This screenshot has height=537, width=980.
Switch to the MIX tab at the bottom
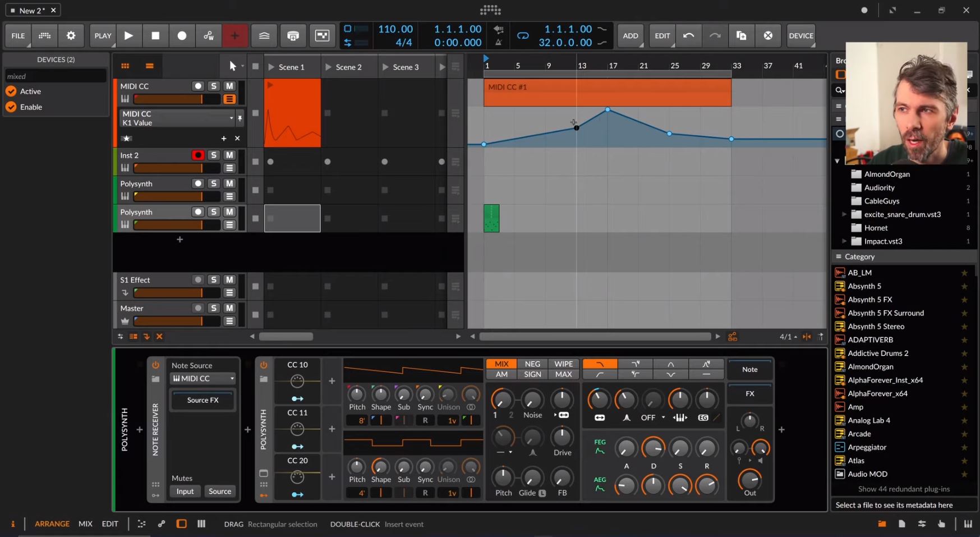point(85,524)
